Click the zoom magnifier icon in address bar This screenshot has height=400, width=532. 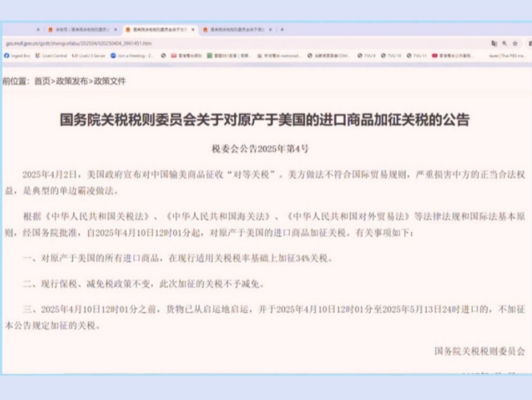pyautogui.click(x=505, y=43)
